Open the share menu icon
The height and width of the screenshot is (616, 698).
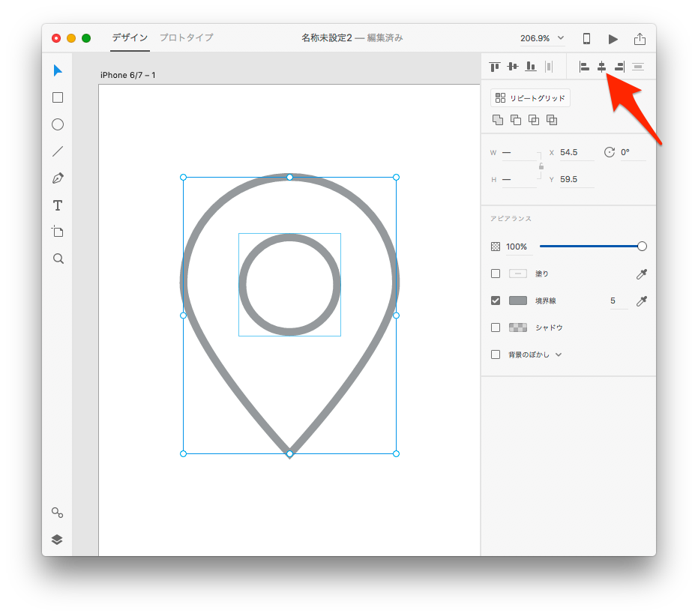pos(640,38)
